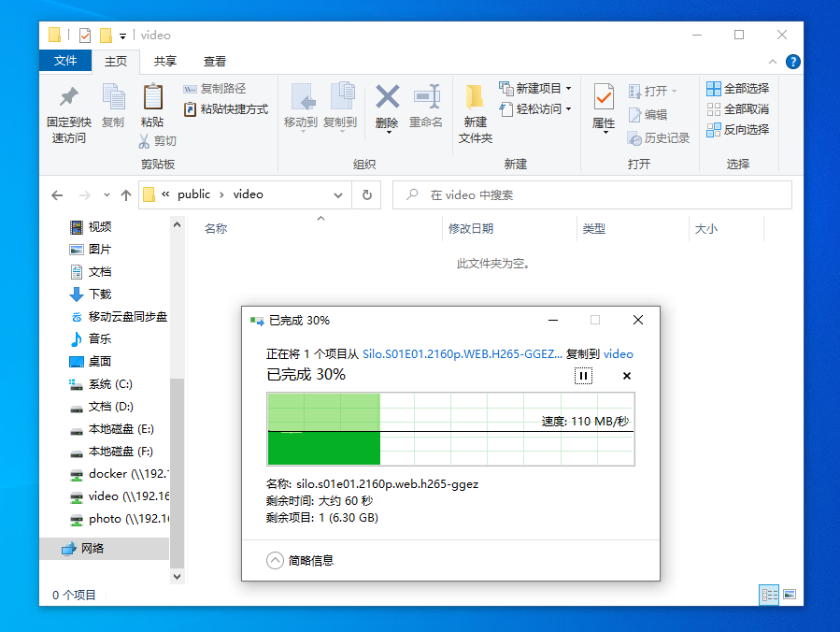Image resolution: width=840 pixels, height=632 pixels.
Task: Click the 在 video 中搜索 search box
Action: click(592, 195)
